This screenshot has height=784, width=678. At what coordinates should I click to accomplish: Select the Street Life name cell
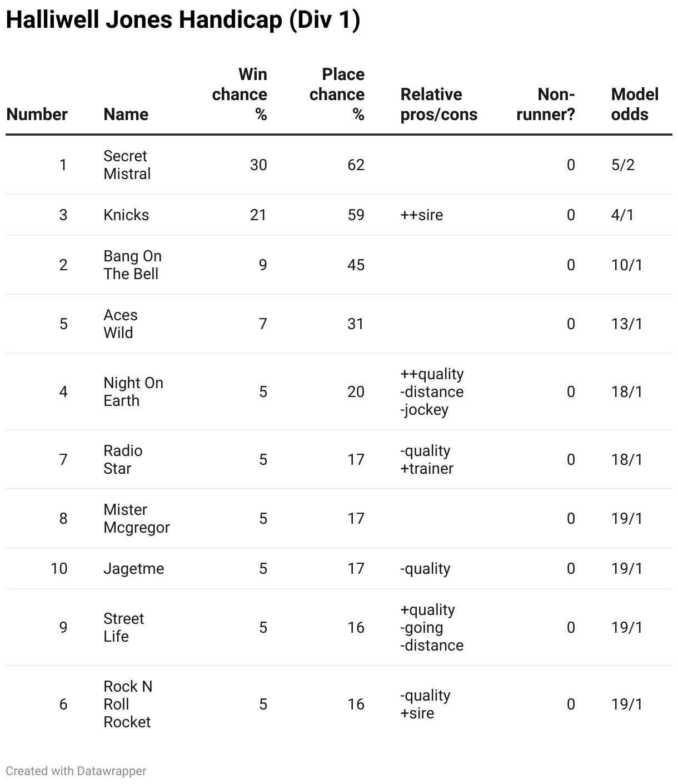tap(123, 627)
